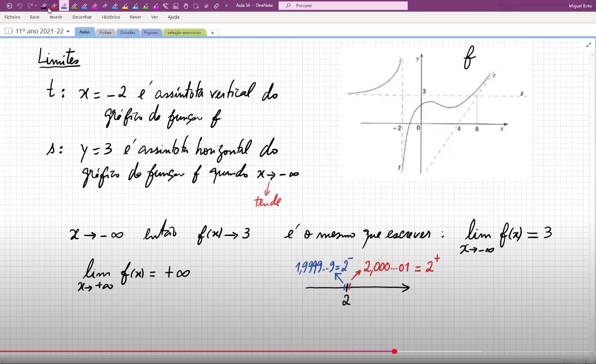Click the Ver ribbon tab
The height and width of the screenshot is (364, 596).
point(154,17)
